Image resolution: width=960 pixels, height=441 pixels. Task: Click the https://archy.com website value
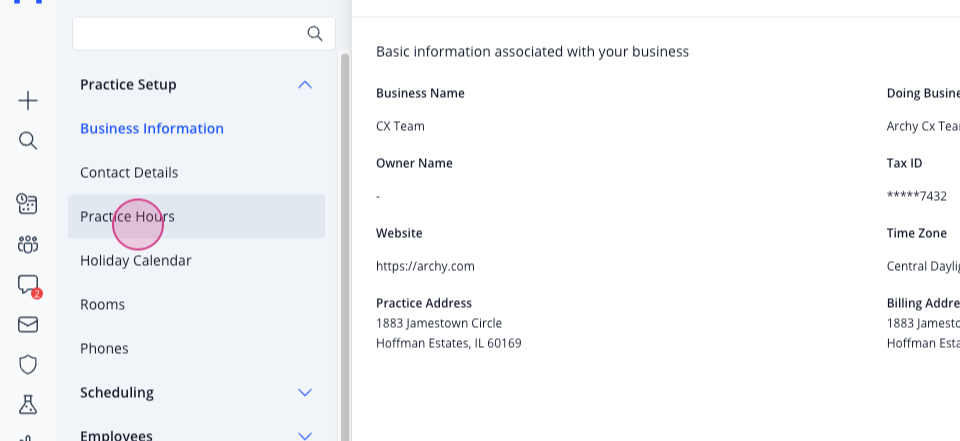coord(426,266)
